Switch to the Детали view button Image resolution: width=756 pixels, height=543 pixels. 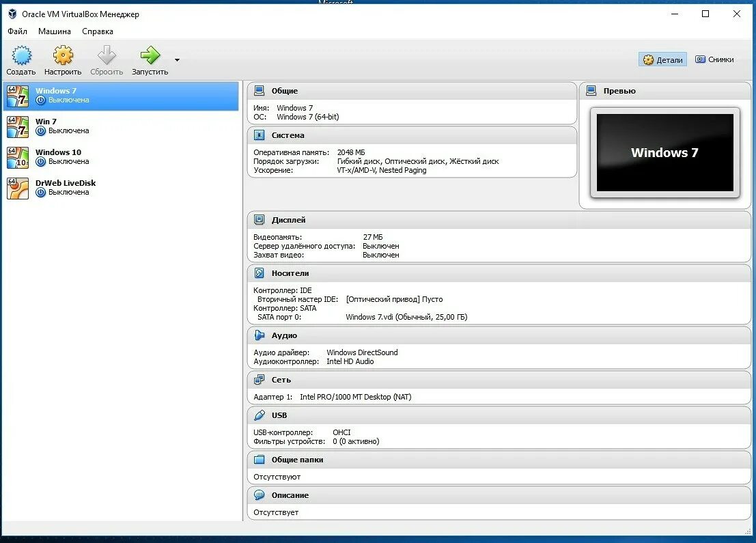(x=663, y=60)
